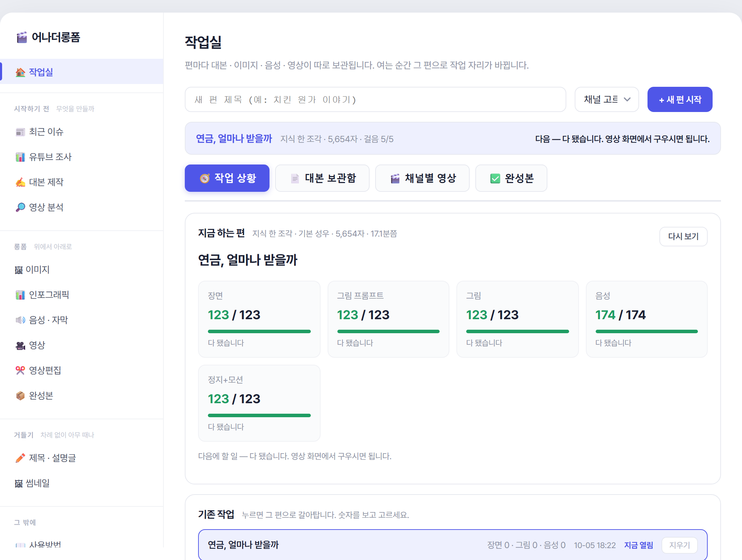
Task: Click the 지금 하는 편 heading
Action: [221, 233]
